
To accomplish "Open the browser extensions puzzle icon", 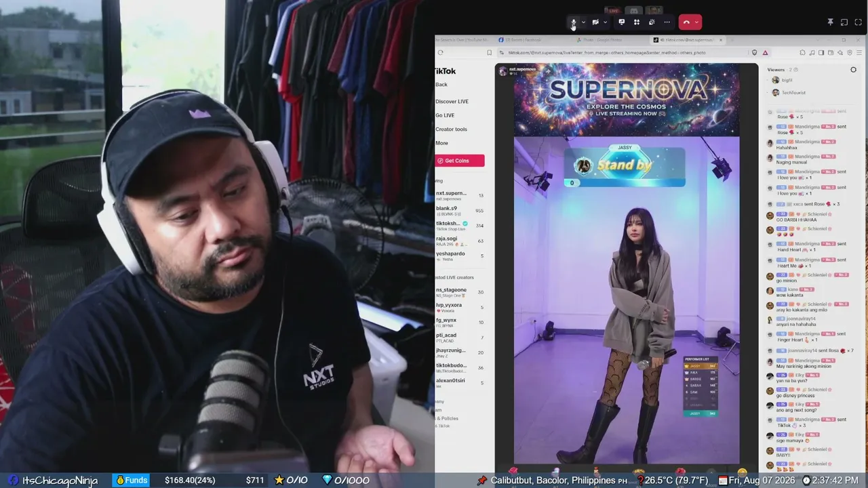I will pos(802,52).
